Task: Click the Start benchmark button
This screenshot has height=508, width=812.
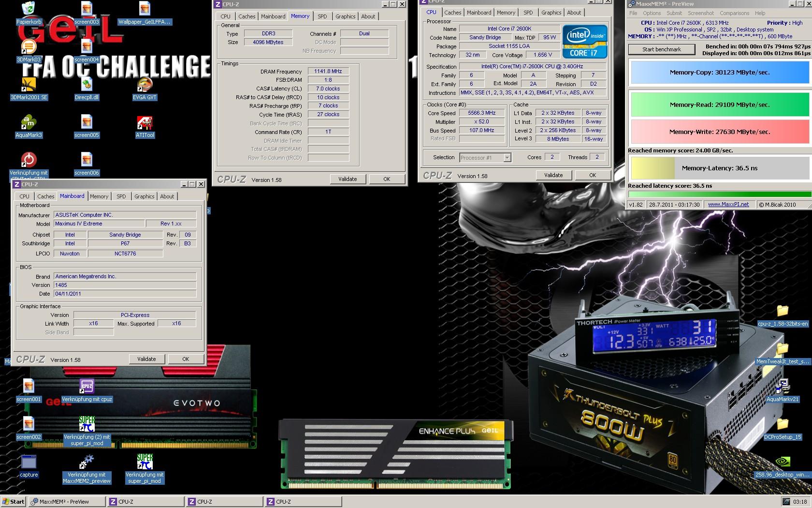Action: coord(662,49)
